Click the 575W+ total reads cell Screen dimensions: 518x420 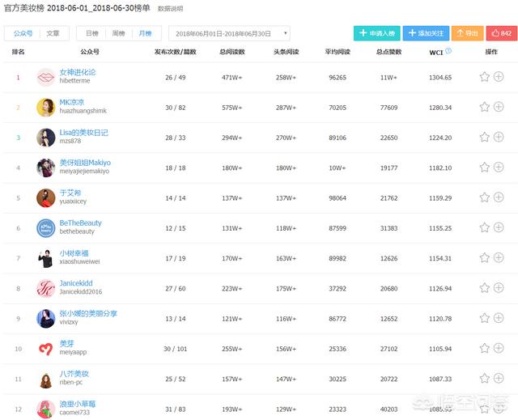(232, 108)
